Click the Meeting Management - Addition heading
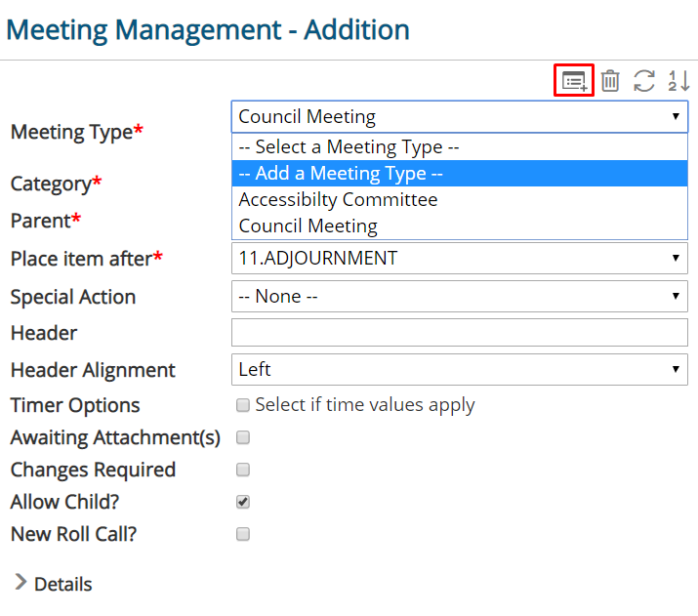Screen dimensions: 698x616 [208, 30]
